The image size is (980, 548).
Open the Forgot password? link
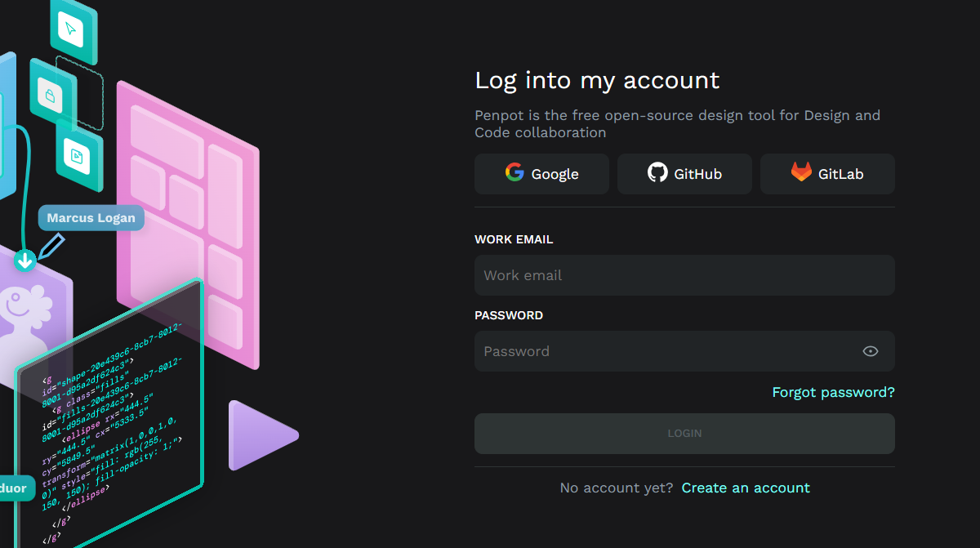tap(833, 393)
